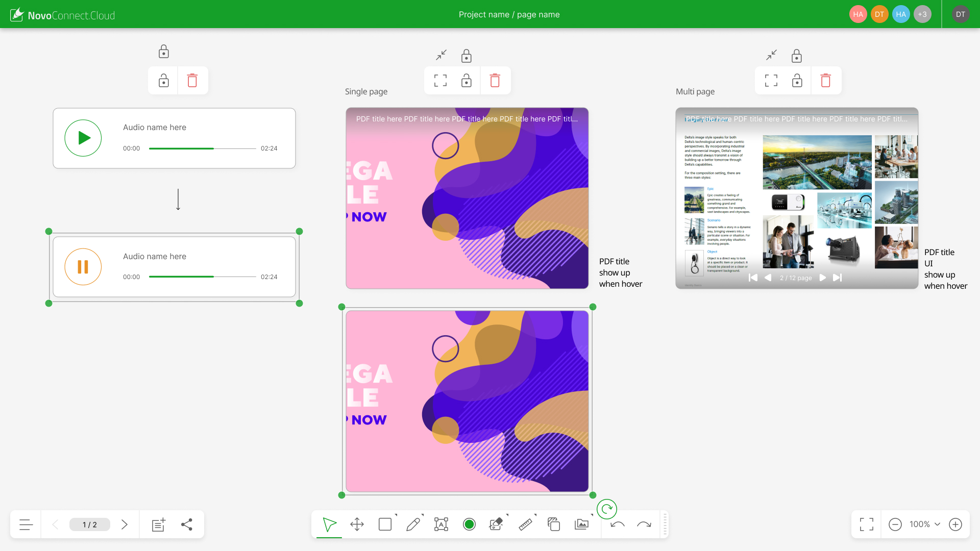The height and width of the screenshot is (551, 980).
Task: Delete the Single page PDF element
Action: 495,81
